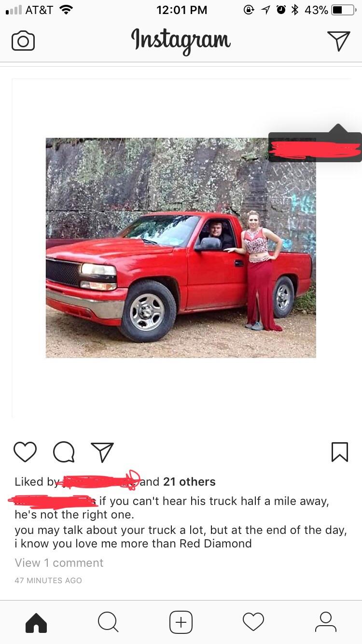Share post via paper plane below photo
The height and width of the screenshot is (644, 362).
[x=102, y=452]
